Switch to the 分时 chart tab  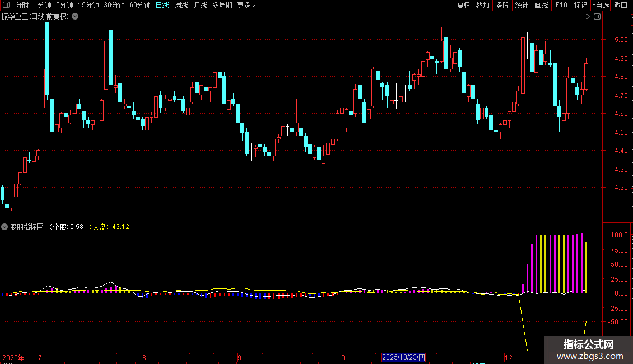click(x=22, y=5)
